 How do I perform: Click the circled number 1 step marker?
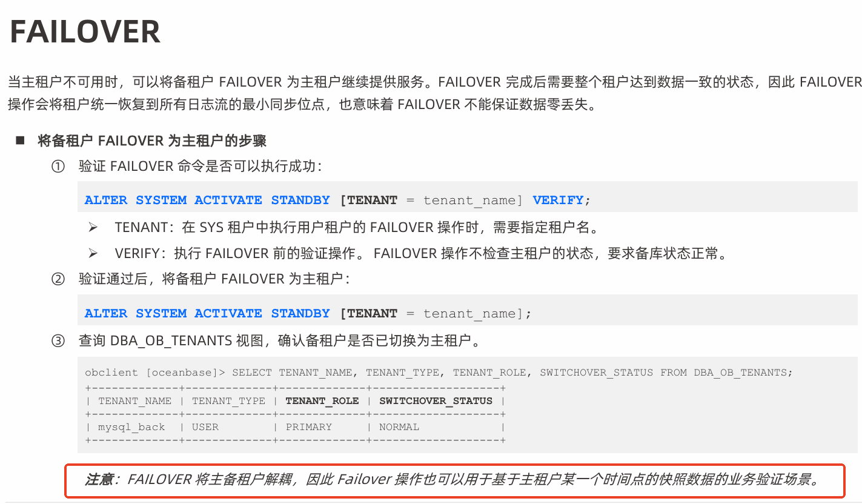click(58, 167)
